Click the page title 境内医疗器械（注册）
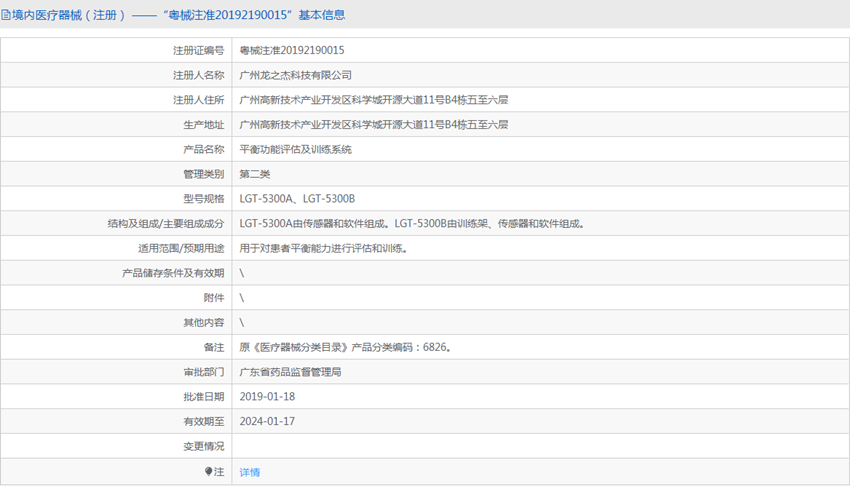Screen dimensions: 850x486 [x=69, y=15]
